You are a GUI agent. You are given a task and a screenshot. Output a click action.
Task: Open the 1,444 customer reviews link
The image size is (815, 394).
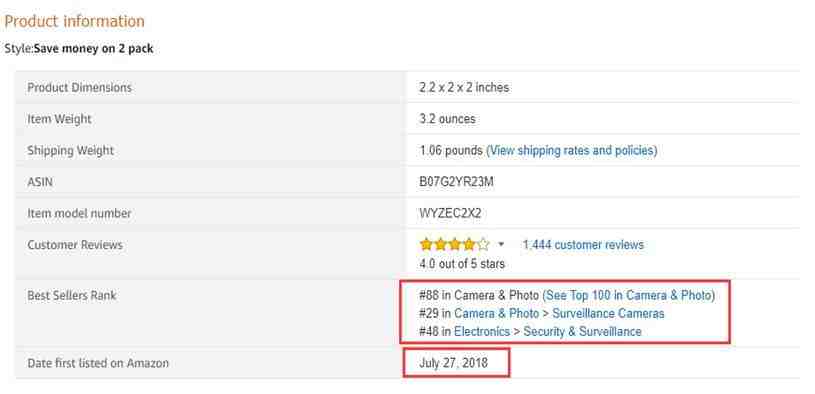(x=583, y=245)
